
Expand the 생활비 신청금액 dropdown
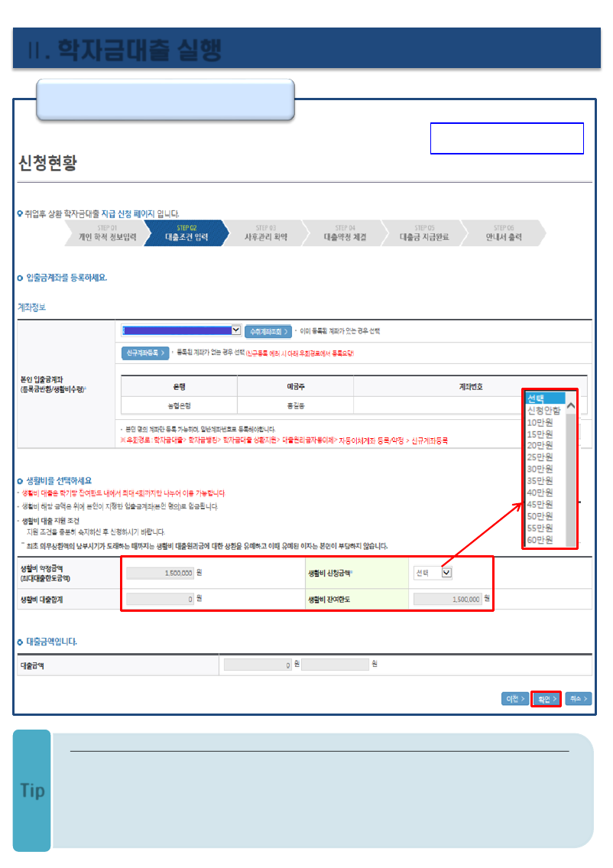pyautogui.click(x=433, y=572)
